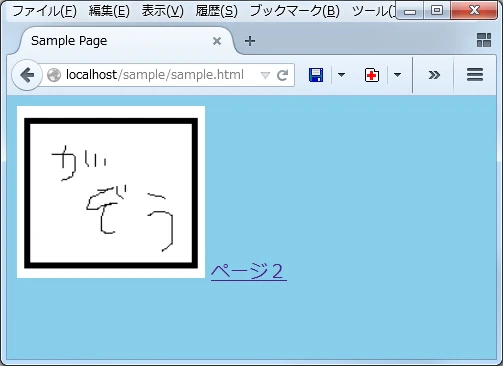Click the blue floppy disk save icon
The width and height of the screenshot is (503, 366).
pyautogui.click(x=316, y=75)
